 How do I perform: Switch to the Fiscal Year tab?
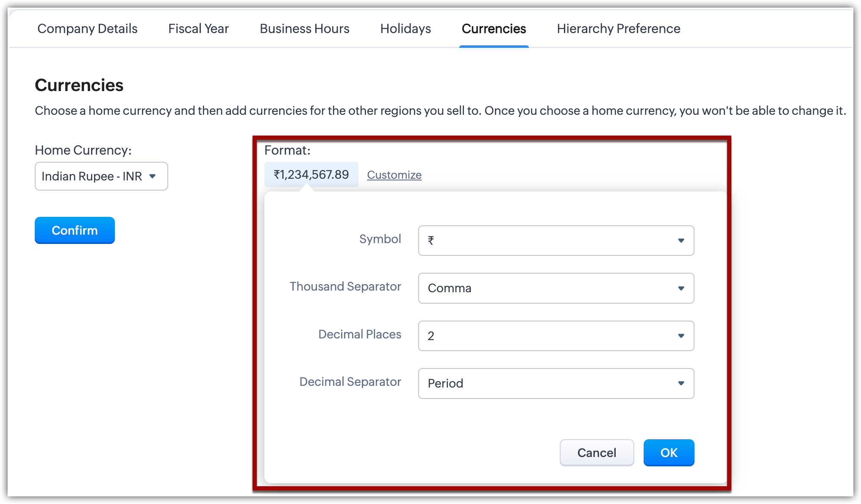(x=198, y=29)
